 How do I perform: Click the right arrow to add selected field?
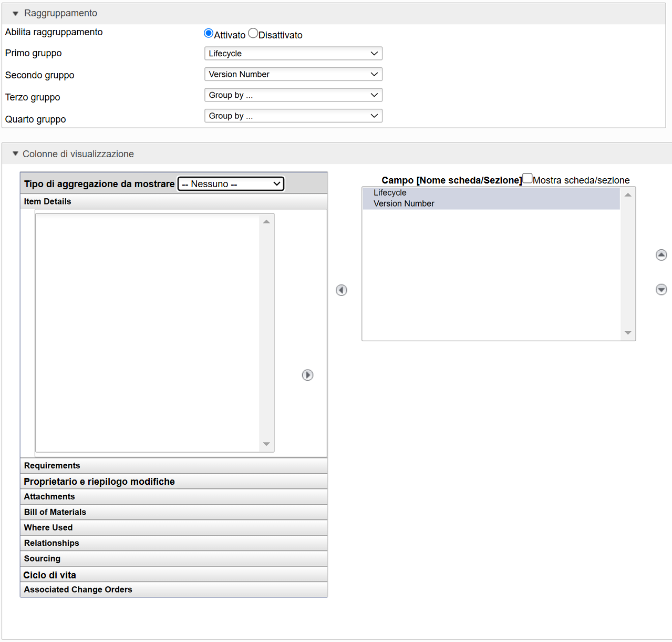point(307,375)
